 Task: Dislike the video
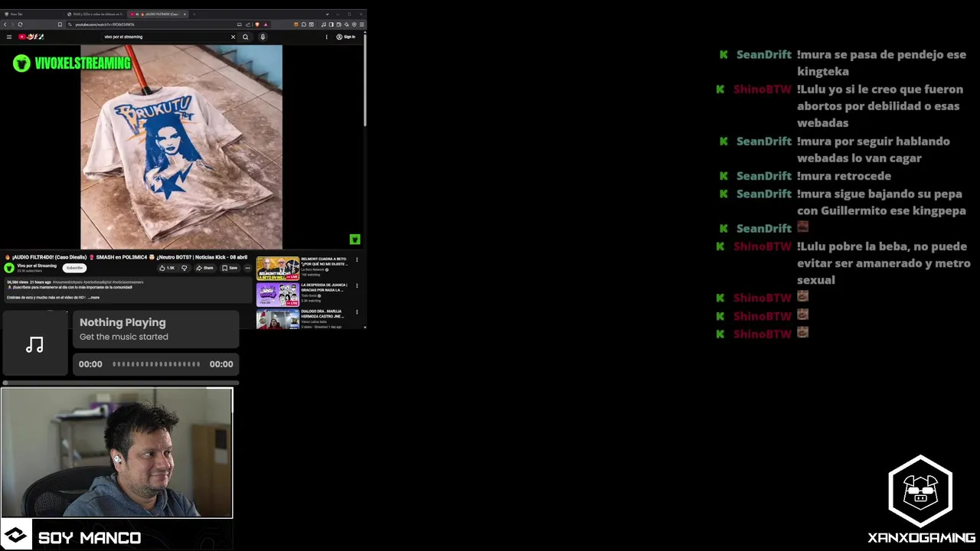pos(184,268)
